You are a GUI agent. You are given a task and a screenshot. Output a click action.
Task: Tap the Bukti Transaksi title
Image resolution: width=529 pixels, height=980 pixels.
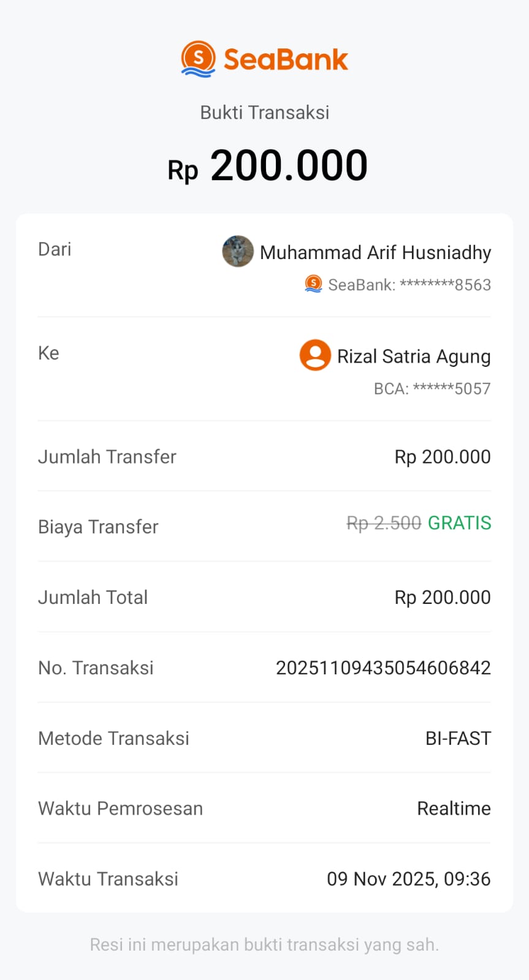coord(265,113)
